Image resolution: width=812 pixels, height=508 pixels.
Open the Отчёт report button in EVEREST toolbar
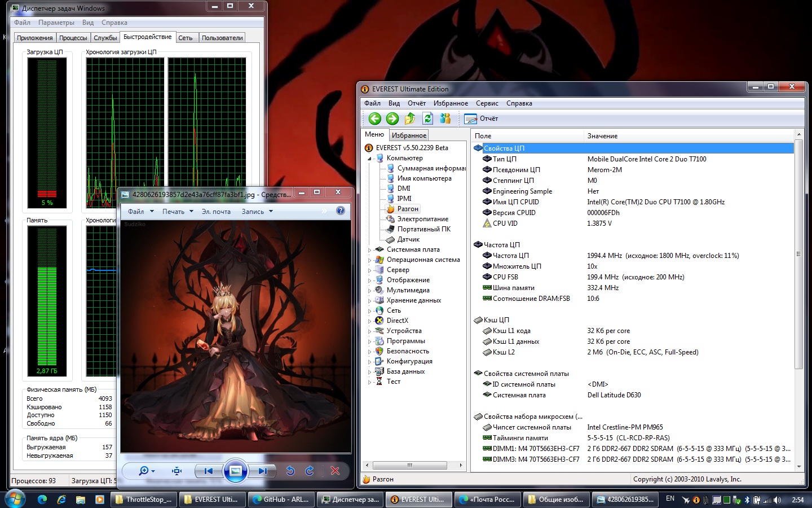(x=482, y=119)
